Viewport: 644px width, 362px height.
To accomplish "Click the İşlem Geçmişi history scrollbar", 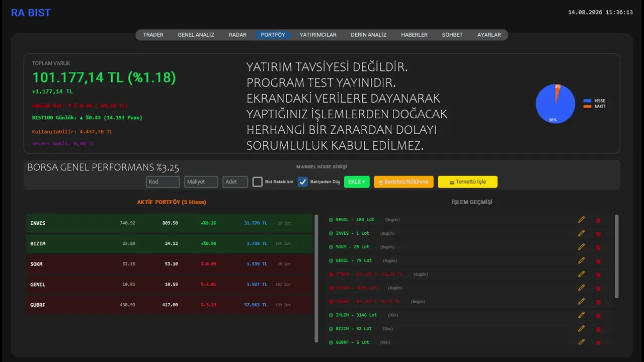I will pyautogui.click(x=617, y=256).
